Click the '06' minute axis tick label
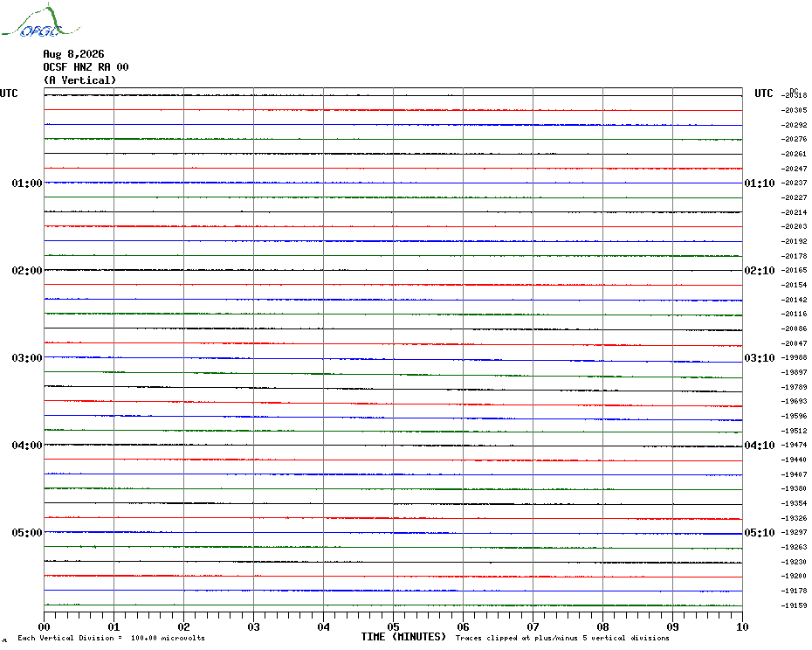The image size is (812, 650). pyautogui.click(x=464, y=626)
